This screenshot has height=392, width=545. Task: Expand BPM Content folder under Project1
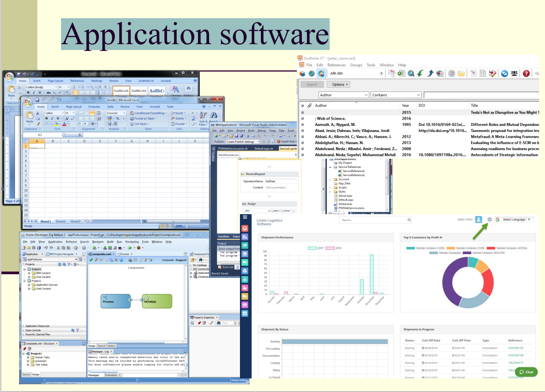29,273
